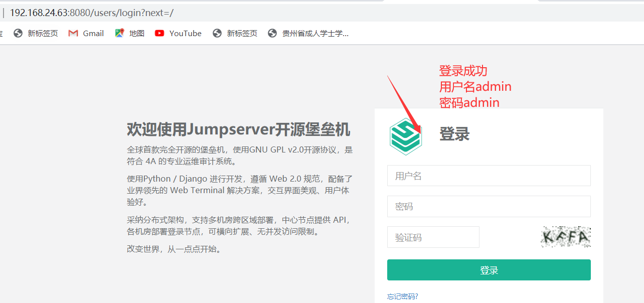
Task: Click the 验证码 captcha input field
Action: tap(433, 237)
